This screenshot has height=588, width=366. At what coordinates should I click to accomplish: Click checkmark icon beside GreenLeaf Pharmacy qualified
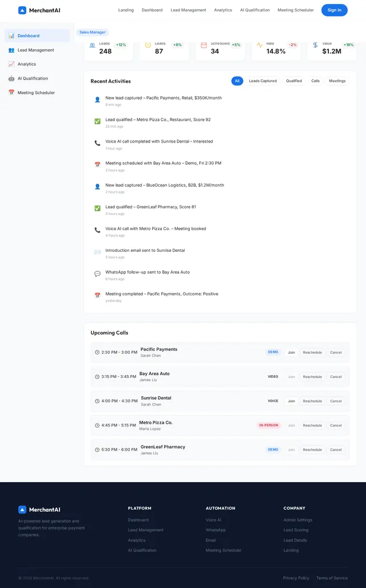coord(97,208)
